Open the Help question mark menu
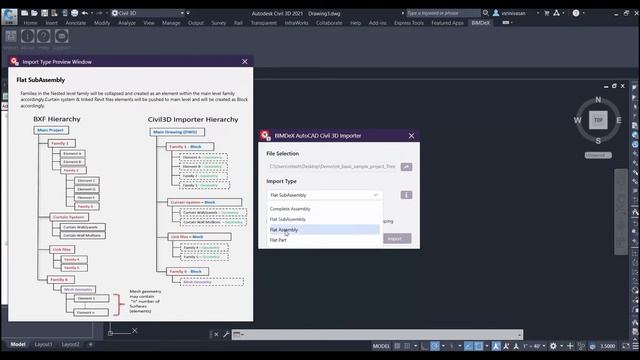The image size is (640, 360). tap(576, 13)
